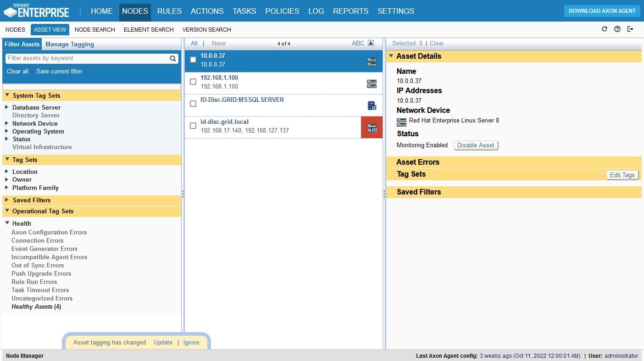Click the Edit Tags button
Image resolution: width=644 pixels, height=361 pixels.
pos(622,175)
